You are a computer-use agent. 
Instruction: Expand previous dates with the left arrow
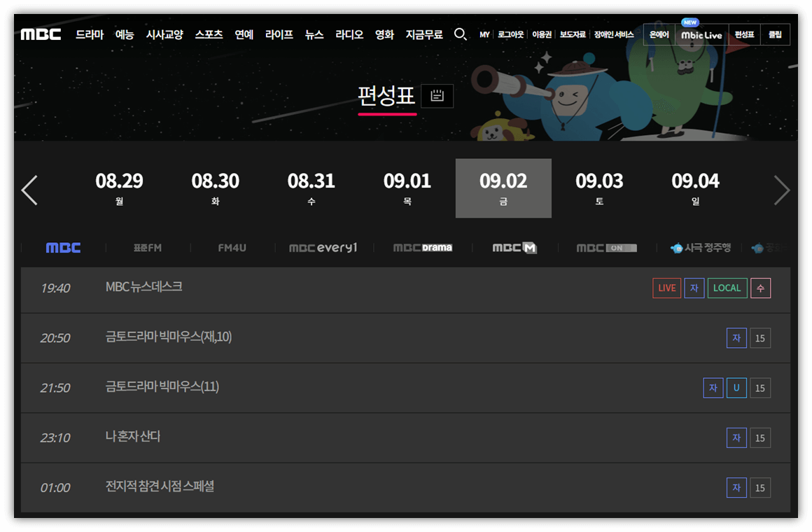point(29,190)
